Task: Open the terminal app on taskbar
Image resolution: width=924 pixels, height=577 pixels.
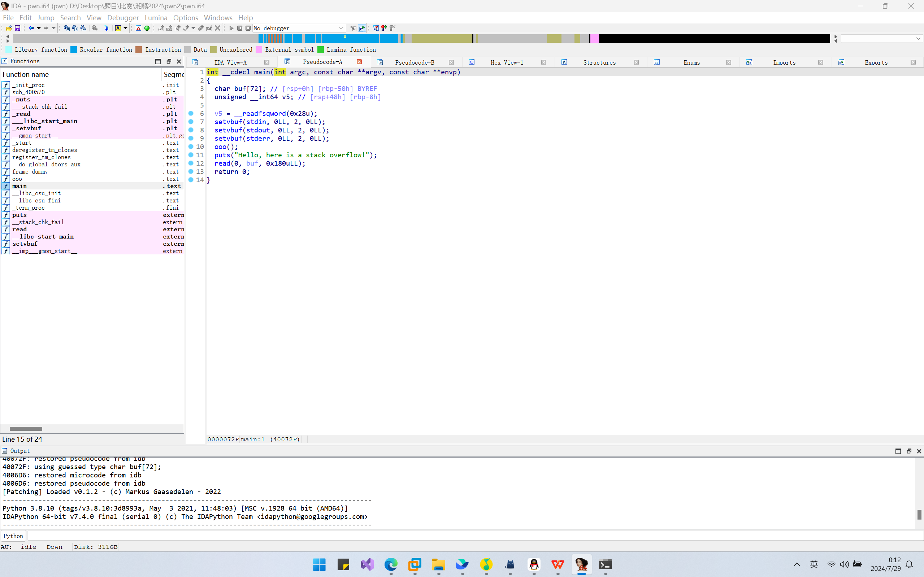Action: (x=605, y=564)
